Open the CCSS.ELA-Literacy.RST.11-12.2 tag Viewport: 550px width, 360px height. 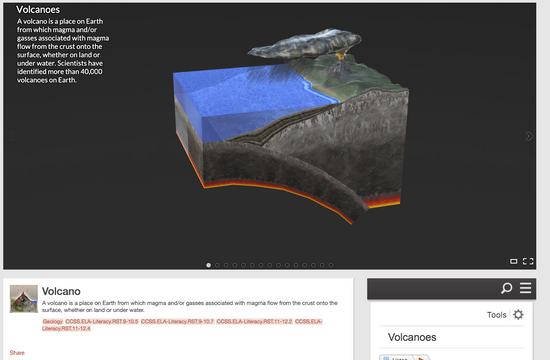tap(254, 321)
